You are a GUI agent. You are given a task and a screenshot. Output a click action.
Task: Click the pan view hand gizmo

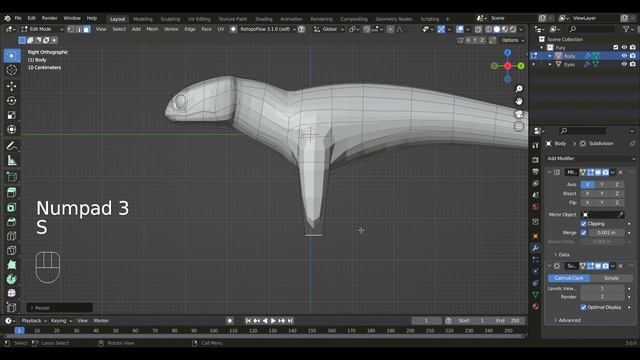point(519,101)
